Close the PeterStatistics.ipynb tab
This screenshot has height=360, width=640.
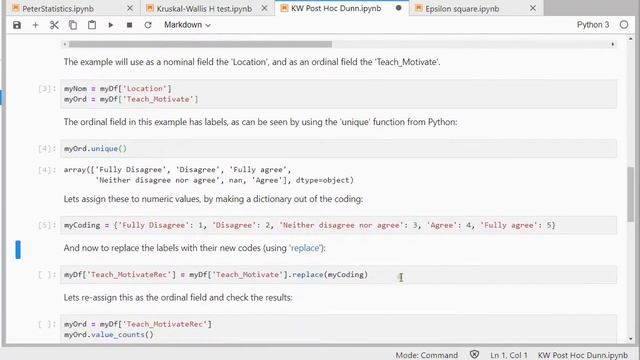click(x=130, y=8)
